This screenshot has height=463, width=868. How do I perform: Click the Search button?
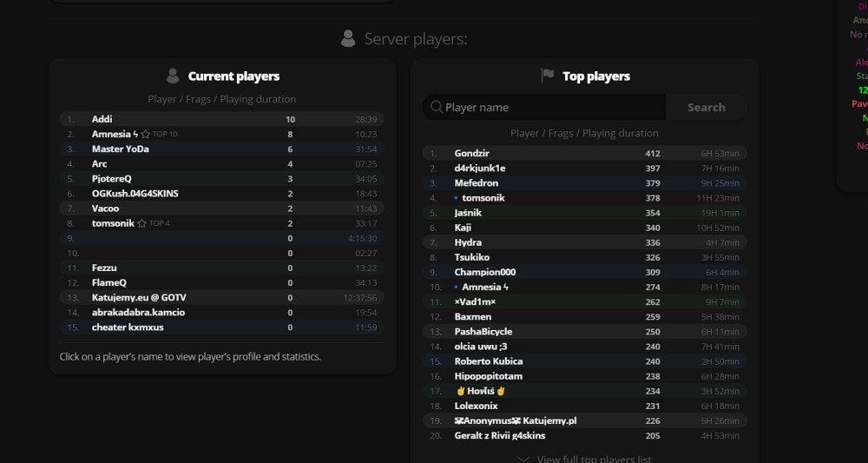[x=707, y=107]
